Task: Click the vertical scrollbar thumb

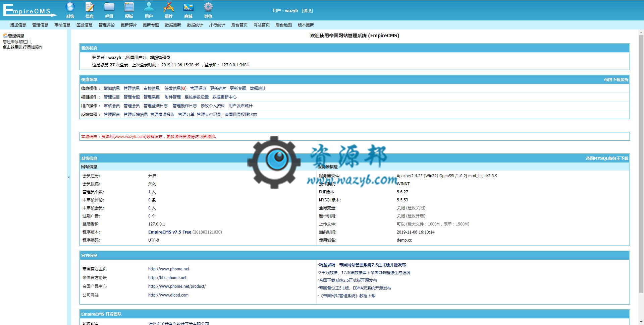Action: click(x=641, y=164)
